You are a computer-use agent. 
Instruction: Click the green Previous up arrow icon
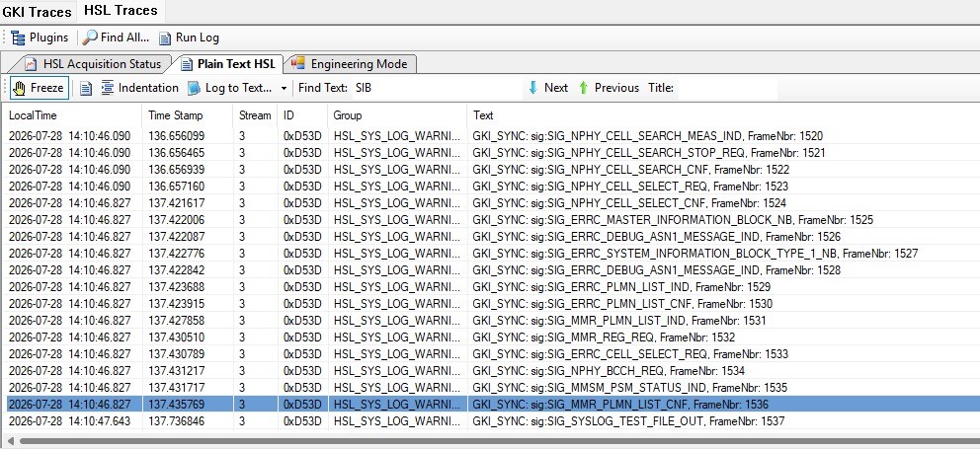pos(584,88)
